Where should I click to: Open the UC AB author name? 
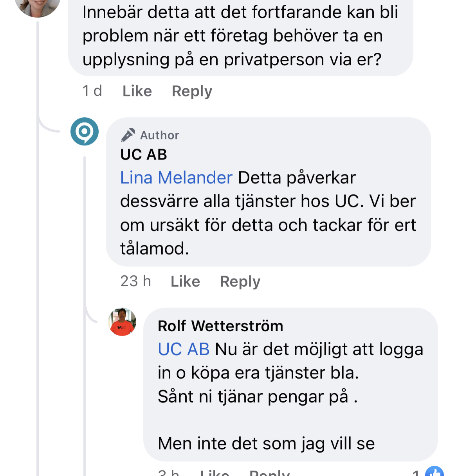[x=144, y=155]
